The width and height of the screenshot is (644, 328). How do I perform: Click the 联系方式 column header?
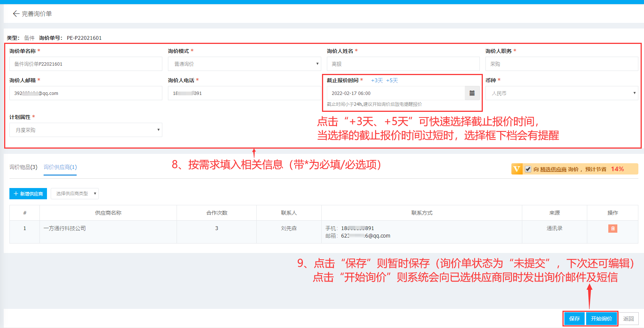[422, 213]
